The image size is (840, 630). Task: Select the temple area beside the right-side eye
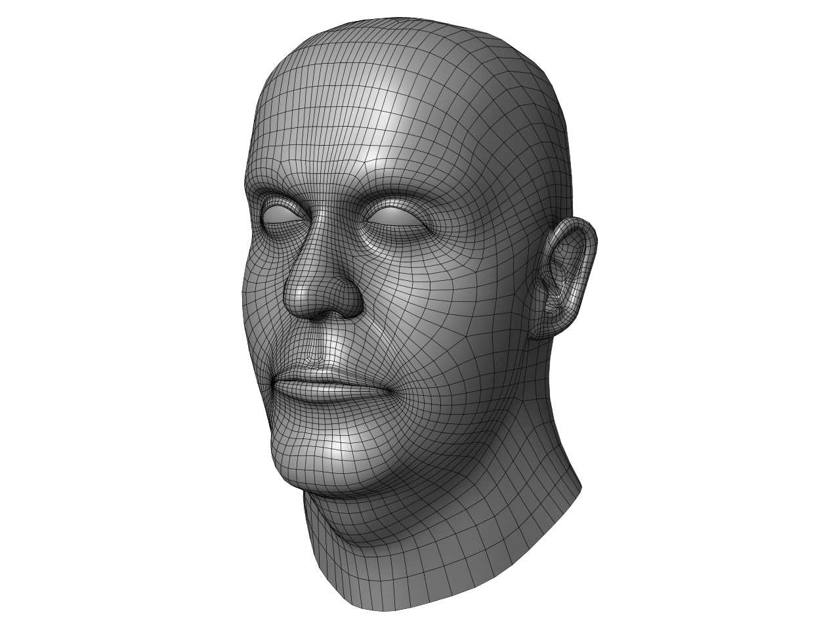pos(486,203)
